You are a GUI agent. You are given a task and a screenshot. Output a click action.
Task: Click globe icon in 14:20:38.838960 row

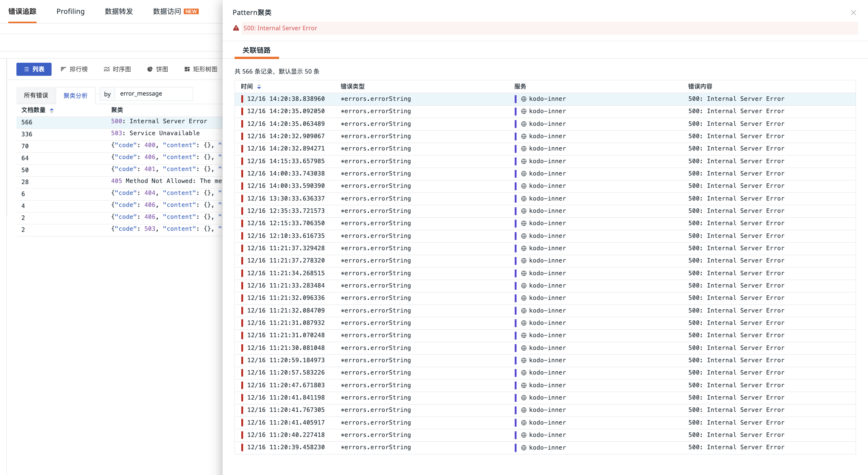point(524,99)
